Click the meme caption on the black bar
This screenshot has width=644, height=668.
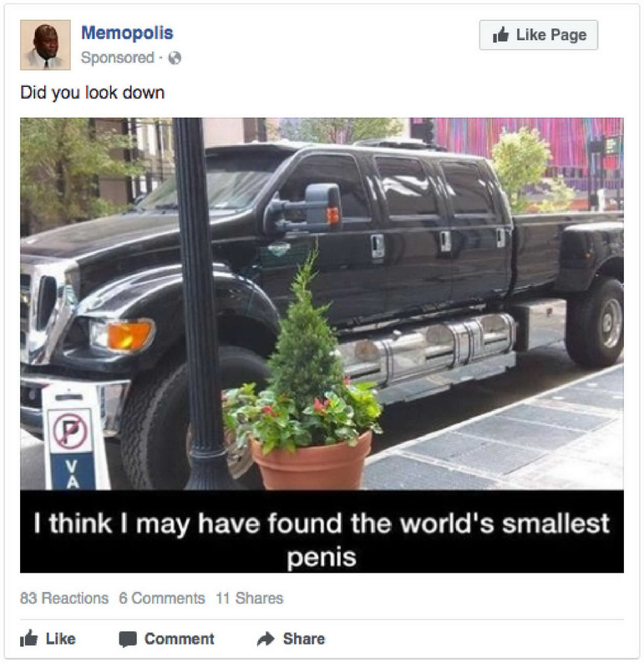coord(322,539)
